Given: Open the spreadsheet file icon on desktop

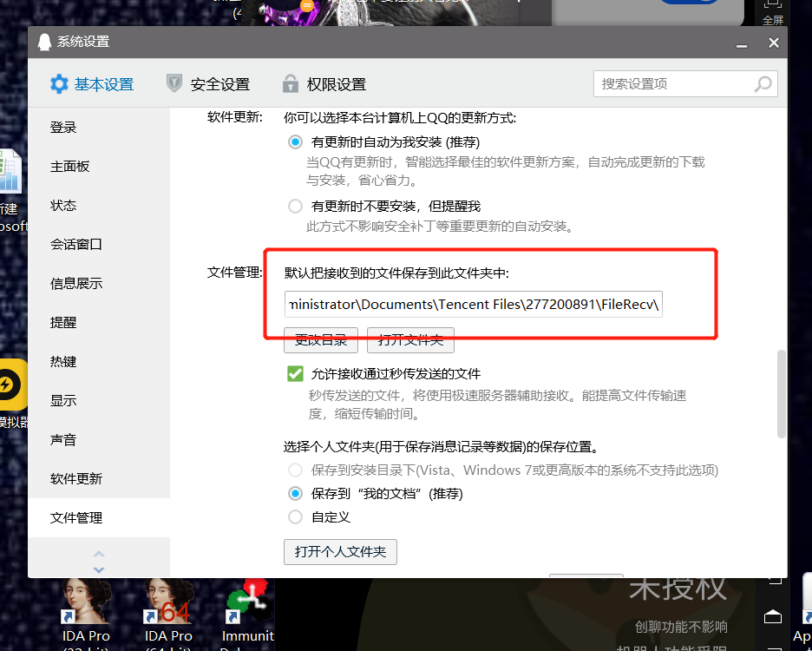Looking at the screenshot, I should pos(10,171).
